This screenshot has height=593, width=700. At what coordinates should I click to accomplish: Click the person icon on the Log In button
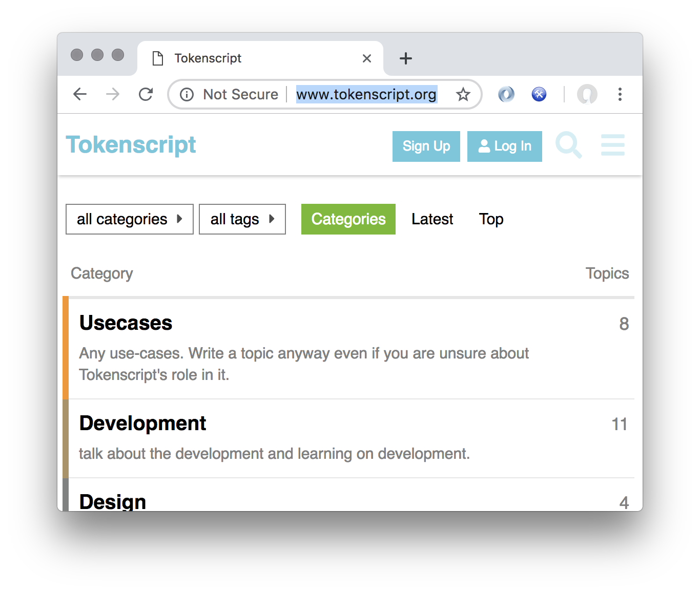point(484,146)
